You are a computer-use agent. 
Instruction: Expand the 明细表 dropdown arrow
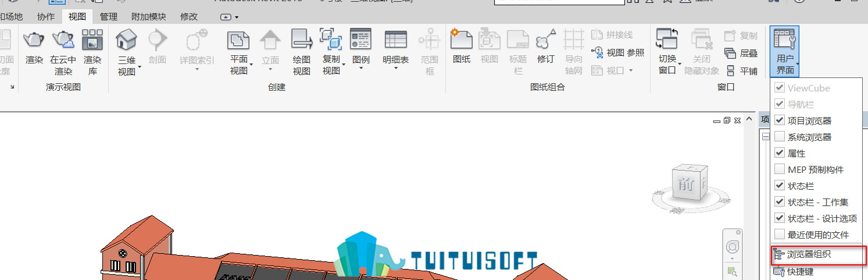395,69
